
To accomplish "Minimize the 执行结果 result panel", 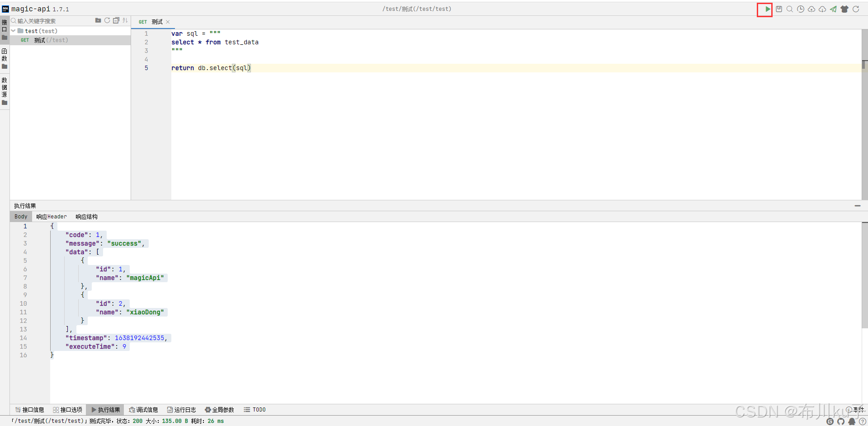I will [858, 206].
